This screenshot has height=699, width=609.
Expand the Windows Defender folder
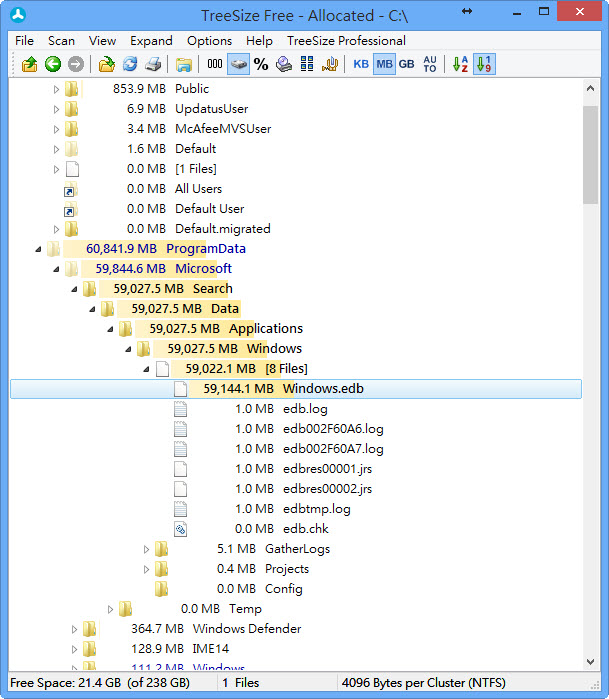point(74,629)
